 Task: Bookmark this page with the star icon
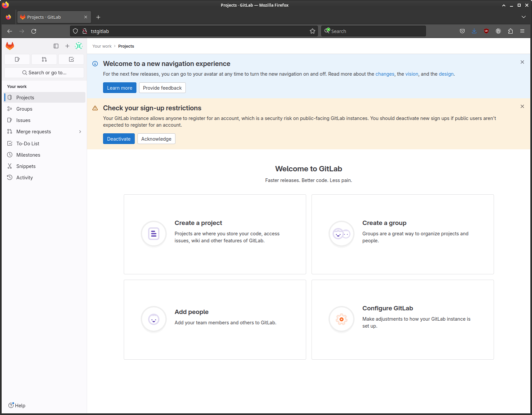[313, 31]
